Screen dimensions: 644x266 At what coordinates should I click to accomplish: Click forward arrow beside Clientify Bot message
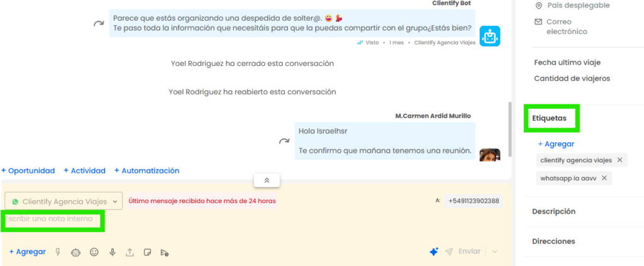tap(99, 23)
